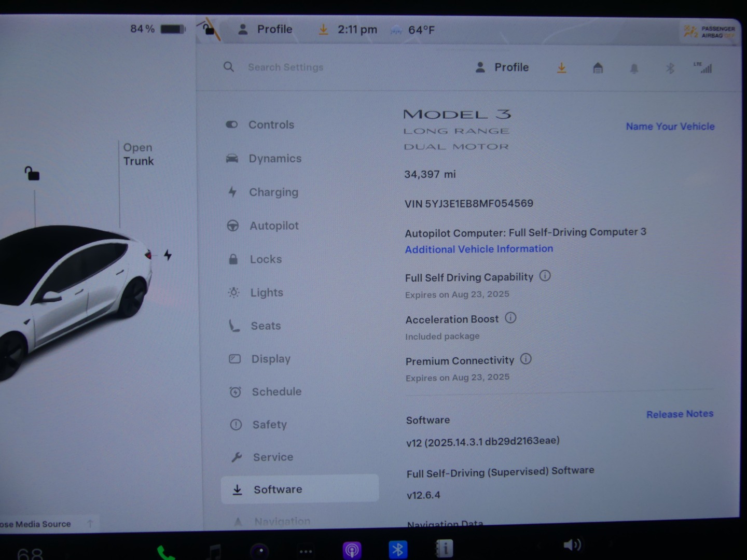
Task: Tap the LTE signal strength icon
Action: click(x=703, y=67)
